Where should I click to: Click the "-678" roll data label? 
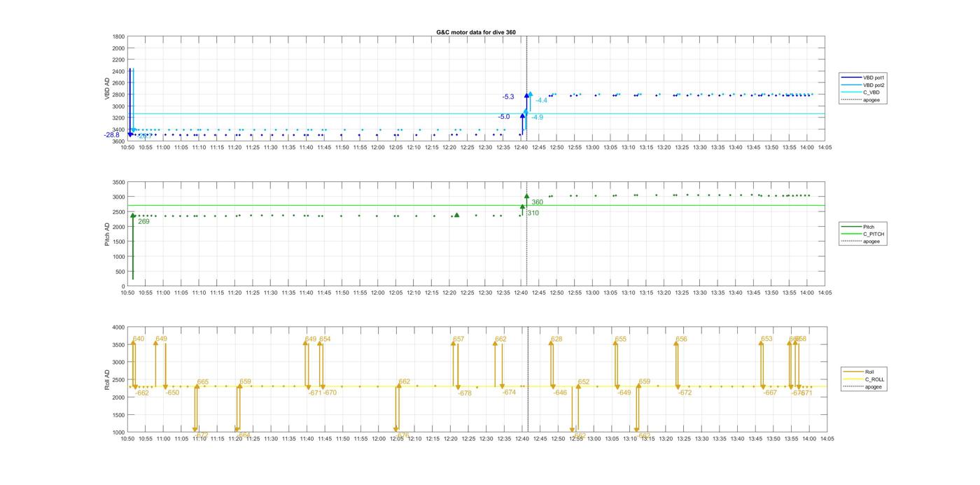[x=465, y=393]
